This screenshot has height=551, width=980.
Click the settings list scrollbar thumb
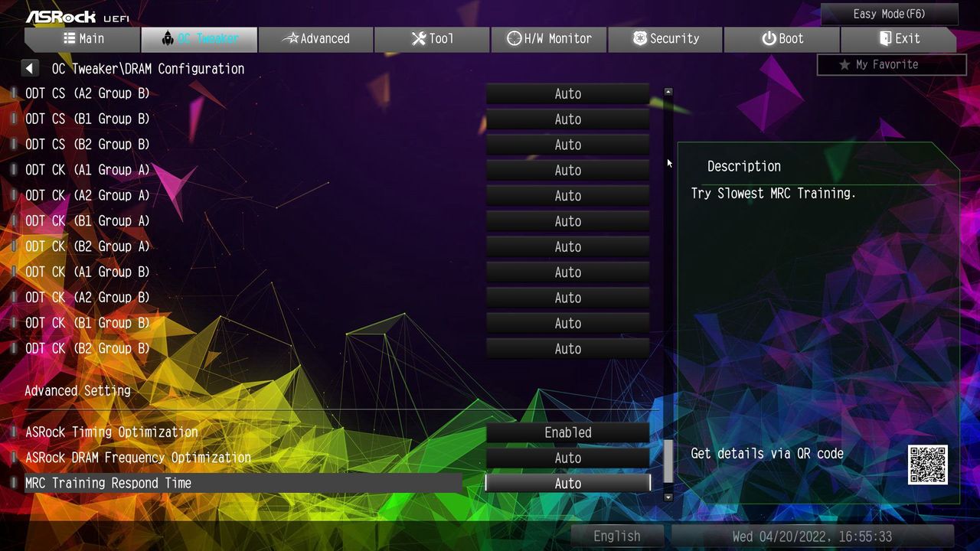coord(668,462)
